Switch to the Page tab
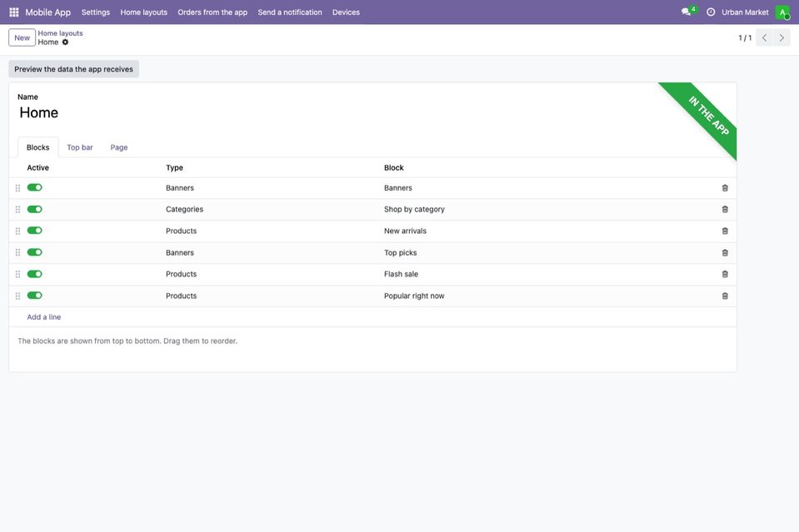 coord(119,147)
